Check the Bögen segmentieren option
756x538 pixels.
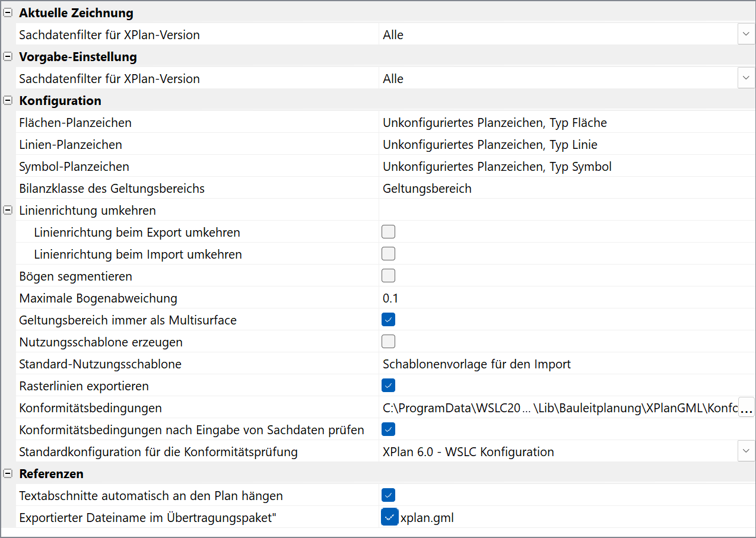click(388, 276)
